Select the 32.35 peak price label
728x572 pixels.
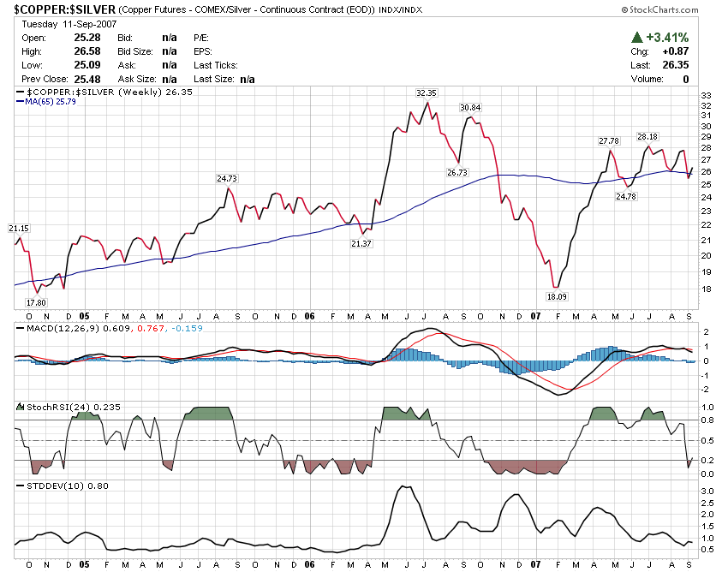pos(426,92)
